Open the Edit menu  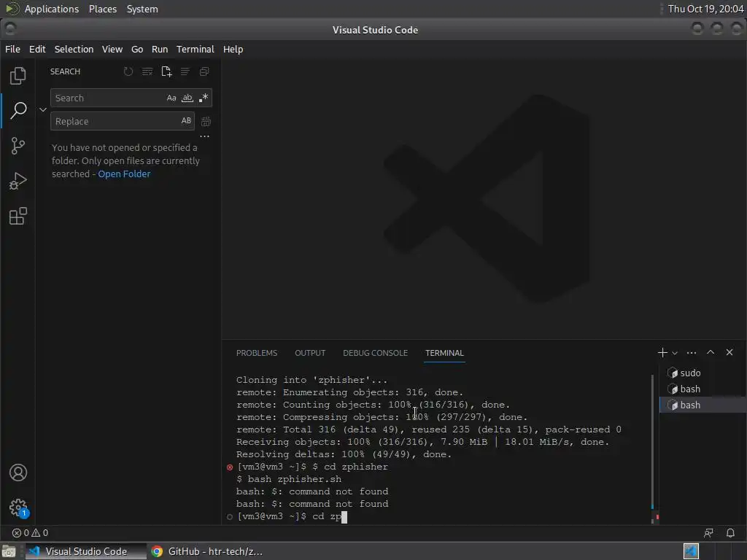[37, 49]
